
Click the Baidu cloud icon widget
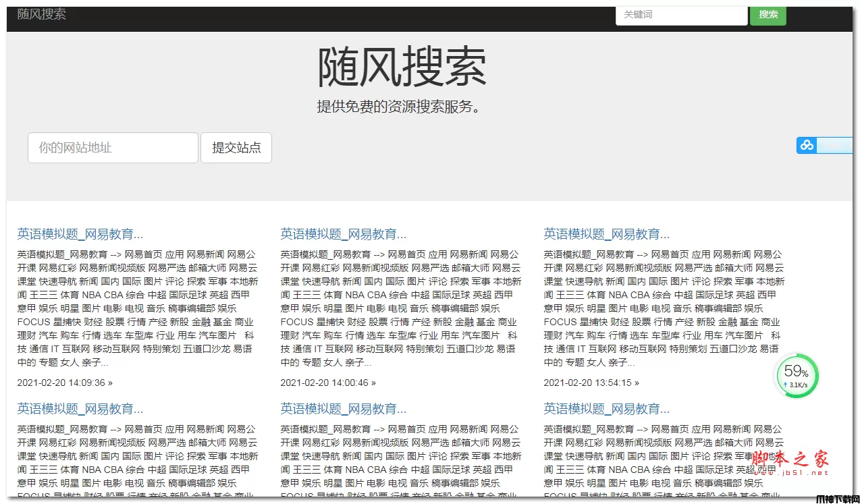point(807,145)
